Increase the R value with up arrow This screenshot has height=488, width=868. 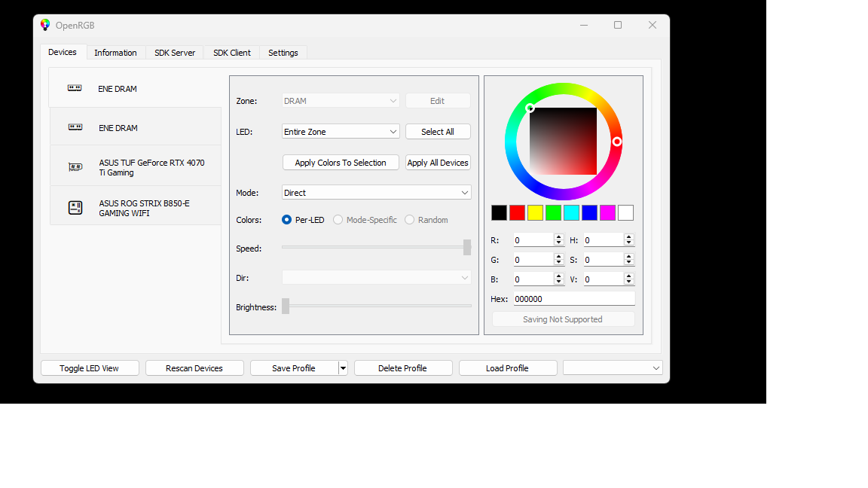558,236
